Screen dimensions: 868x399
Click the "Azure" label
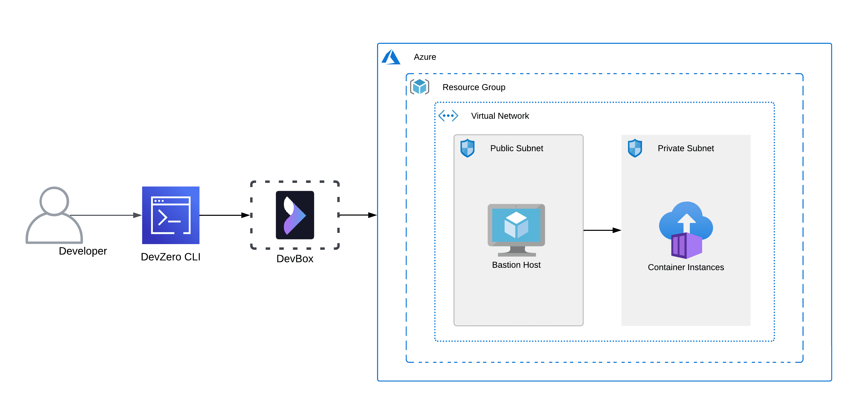(425, 57)
